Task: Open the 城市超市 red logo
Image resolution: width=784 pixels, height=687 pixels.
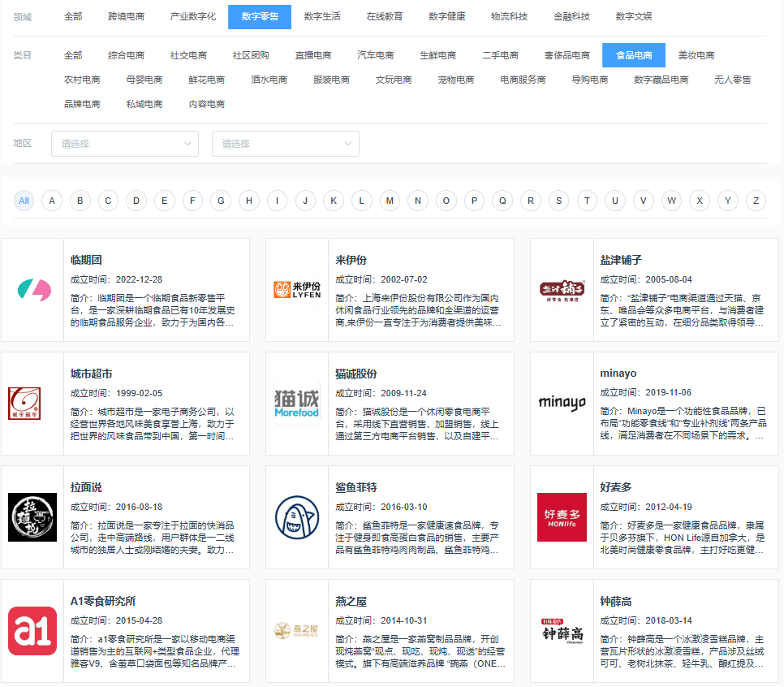Action: point(24,404)
